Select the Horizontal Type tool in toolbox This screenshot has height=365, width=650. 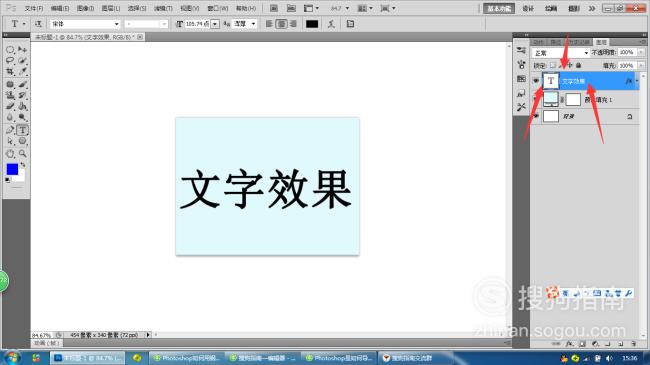tap(22, 130)
